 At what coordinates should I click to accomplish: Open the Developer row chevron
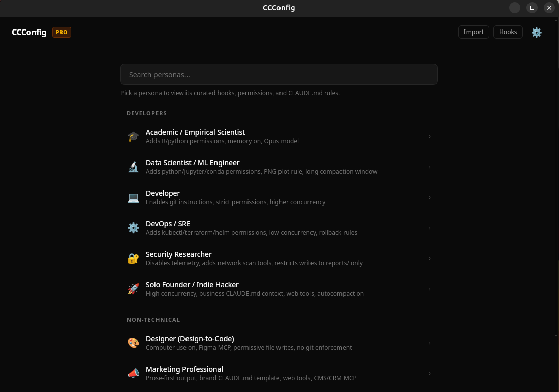pyautogui.click(x=430, y=198)
